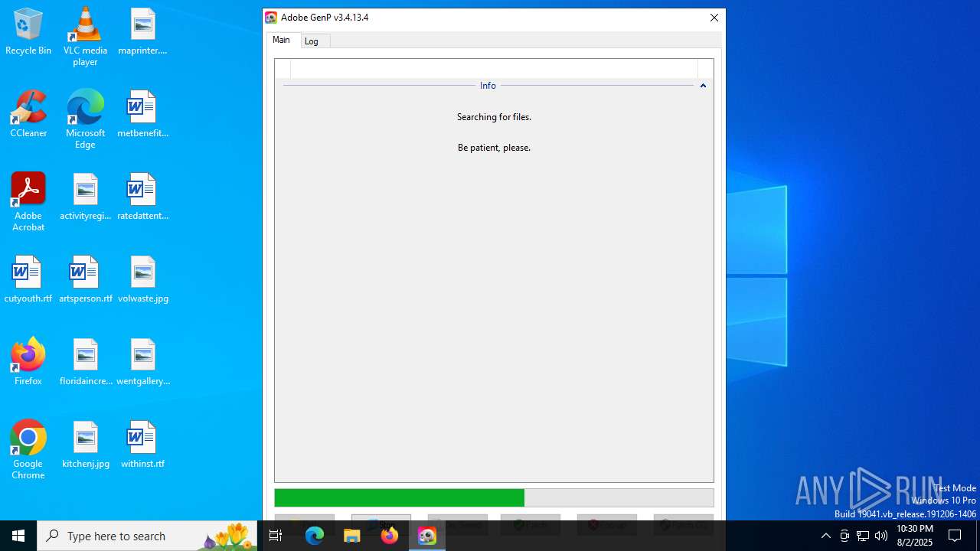
Task: Open the taskbar clock and calendar
Action: pos(914,536)
